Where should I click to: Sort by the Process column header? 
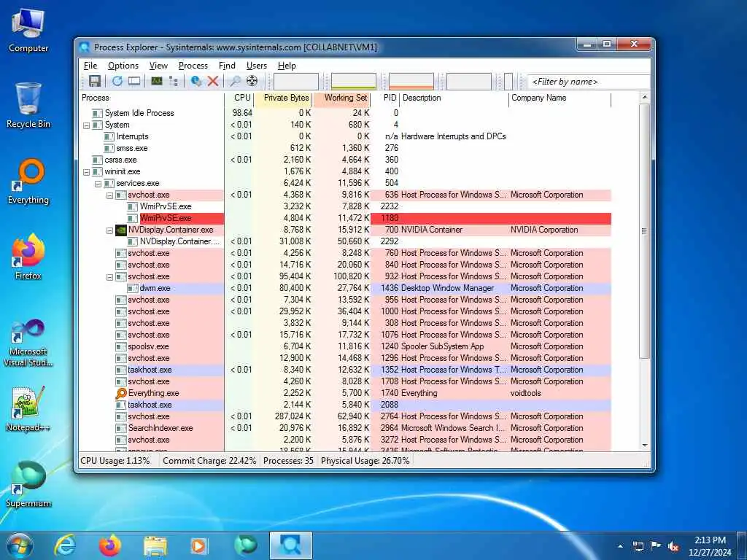tap(152, 98)
